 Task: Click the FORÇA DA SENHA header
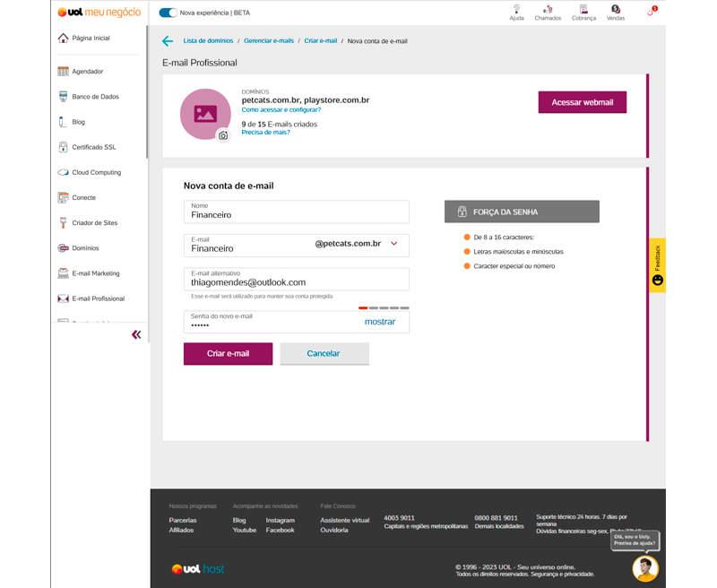tap(522, 212)
